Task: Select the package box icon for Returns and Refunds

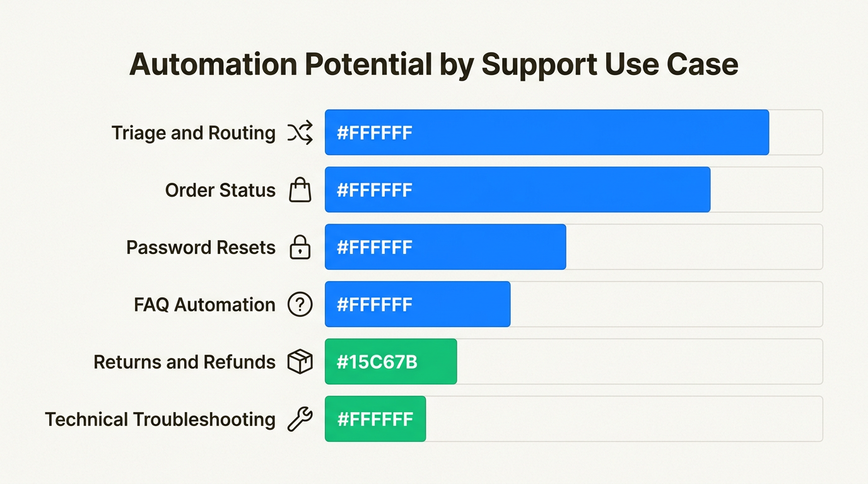Action: 300,362
